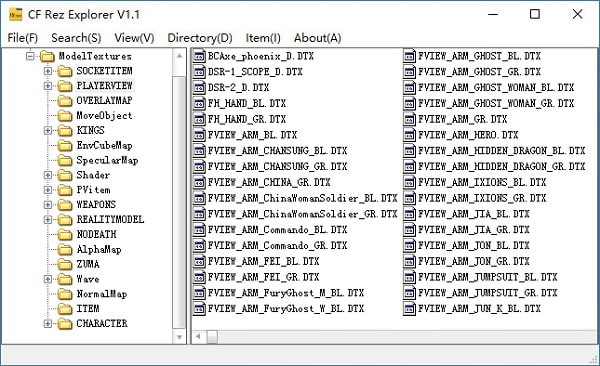Viewport: 600px width, 366px height.
Task: Select file name FVIEW_ARM_FuryGhost_W_BL.DTX
Action: tap(286, 309)
